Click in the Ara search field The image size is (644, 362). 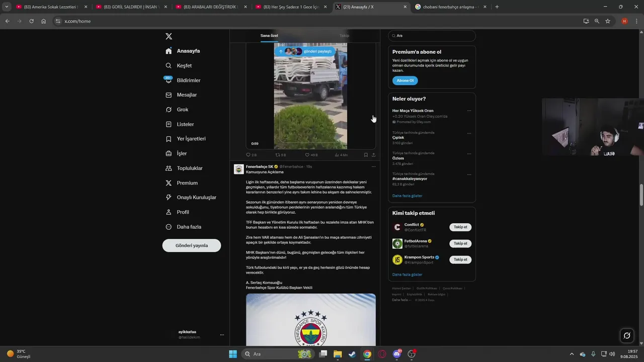click(x=432, y=36)
